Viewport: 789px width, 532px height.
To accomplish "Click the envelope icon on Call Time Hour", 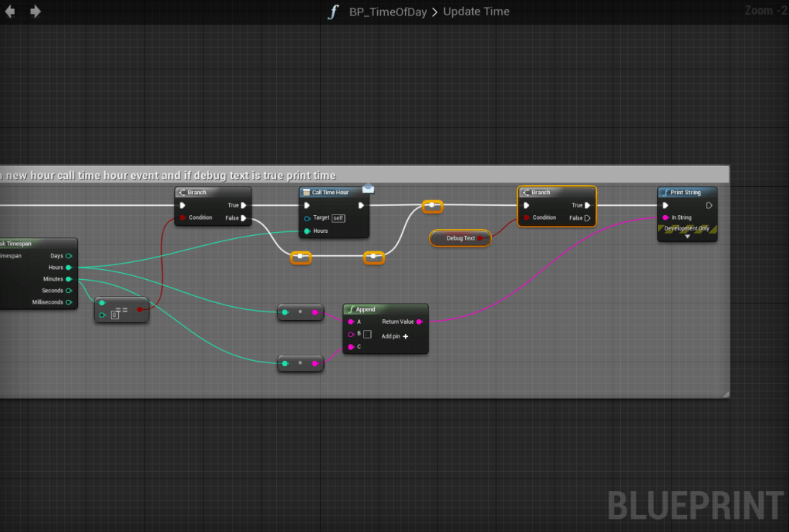I will [x=369, y=189].
